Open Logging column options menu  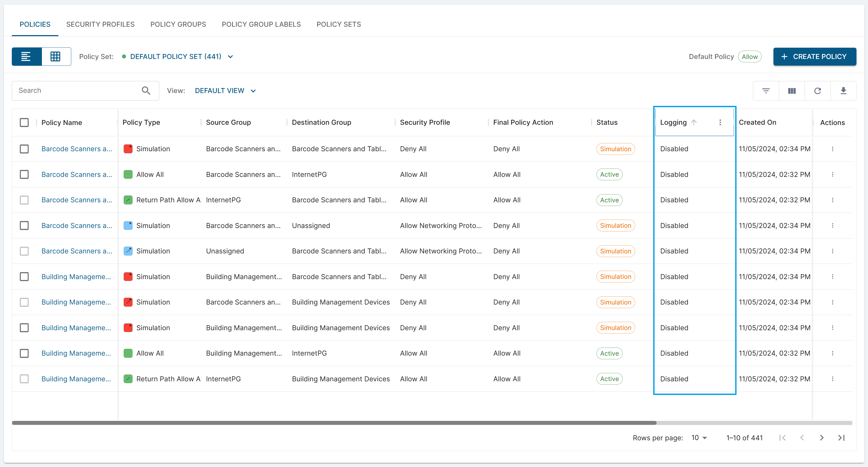tap(720, 122)
